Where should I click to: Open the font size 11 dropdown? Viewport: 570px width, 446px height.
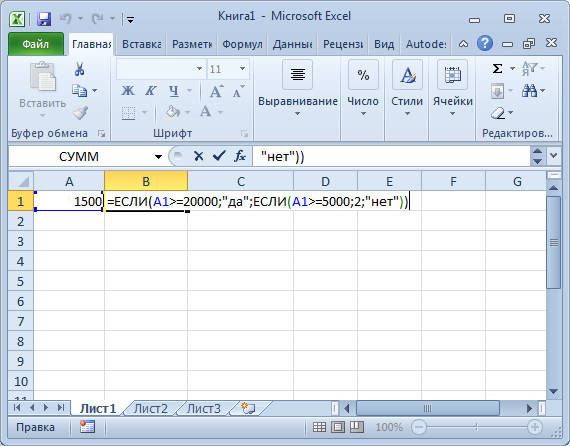click(242, 69)
